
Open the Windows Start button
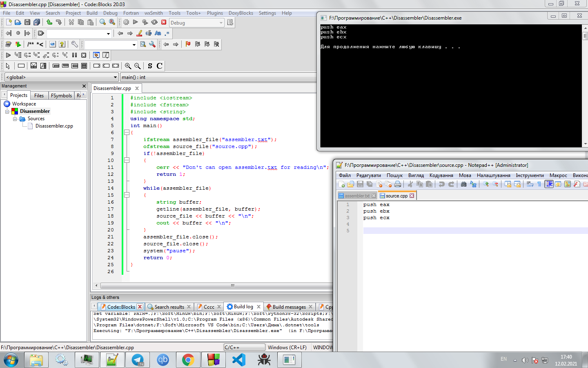(x=11, y=360)
